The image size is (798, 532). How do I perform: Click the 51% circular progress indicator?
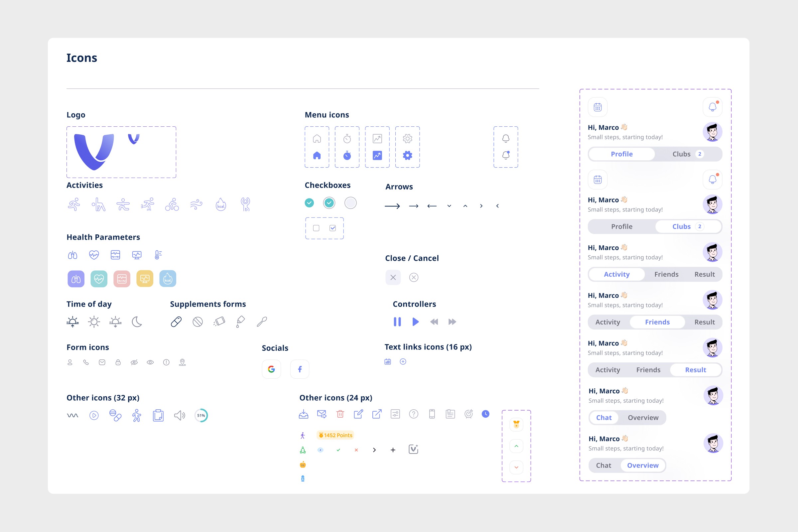pos(201,415)
